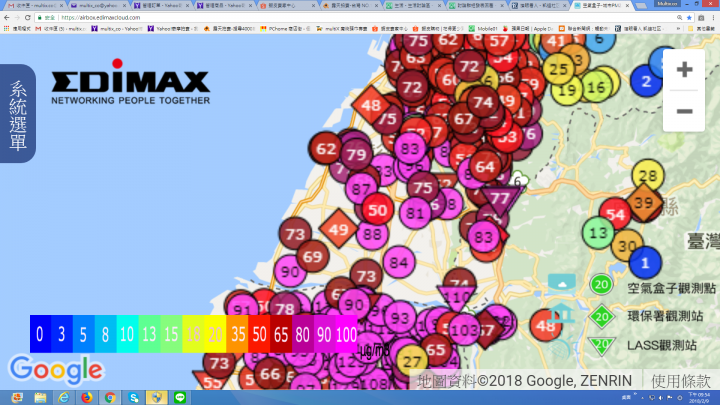Zoom out the map with the minus button

684,111
